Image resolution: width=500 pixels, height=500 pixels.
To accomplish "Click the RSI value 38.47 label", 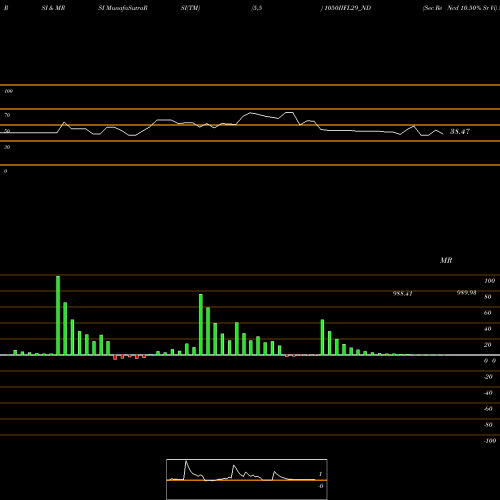I will point(460,132).
